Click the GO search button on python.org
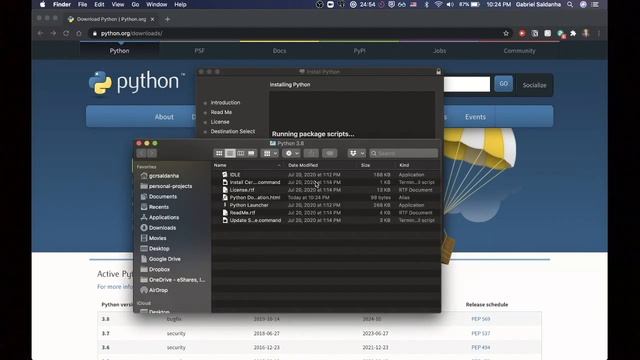Viewport: 640px width, 360px height. point(504,84)
